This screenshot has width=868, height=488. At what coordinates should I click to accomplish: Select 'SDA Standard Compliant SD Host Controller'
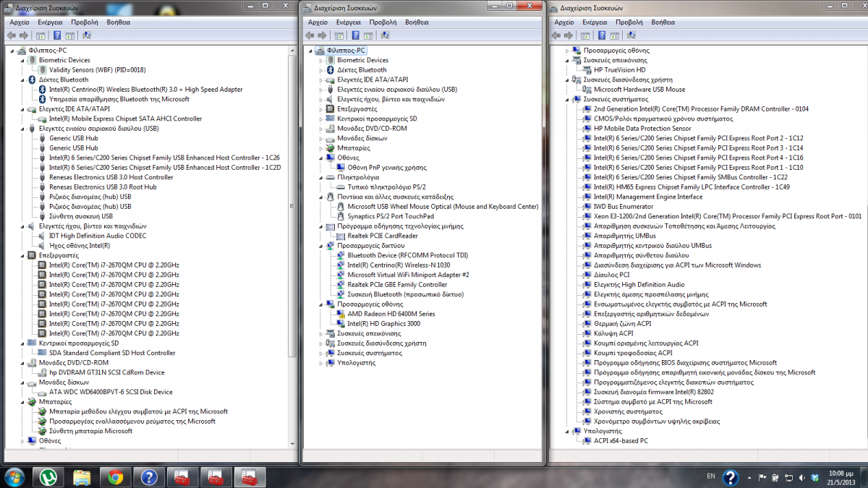[112, 353]
